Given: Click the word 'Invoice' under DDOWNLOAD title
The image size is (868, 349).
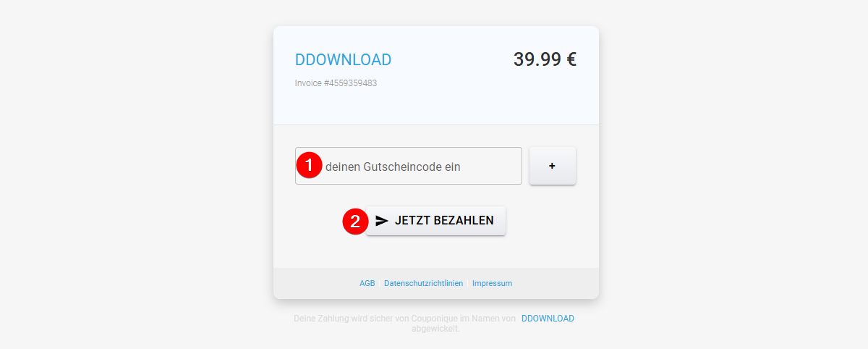Looking at the screenshot, I should pyautogui.click(x=308, y=83).
